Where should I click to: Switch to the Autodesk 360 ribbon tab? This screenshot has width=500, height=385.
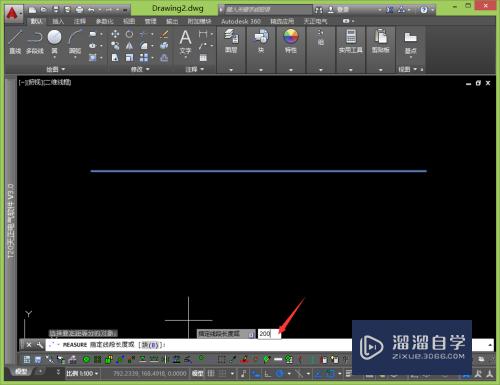tap(241, 21)
